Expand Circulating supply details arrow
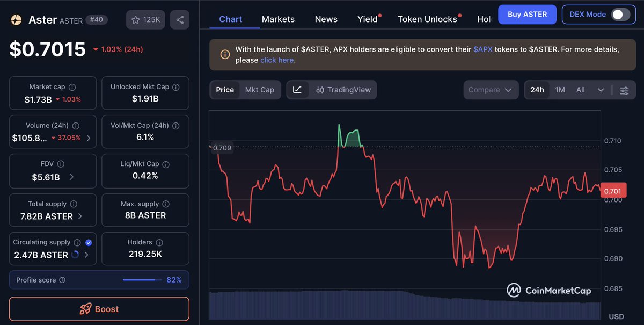The image size is (644, 325). [86, 255]
